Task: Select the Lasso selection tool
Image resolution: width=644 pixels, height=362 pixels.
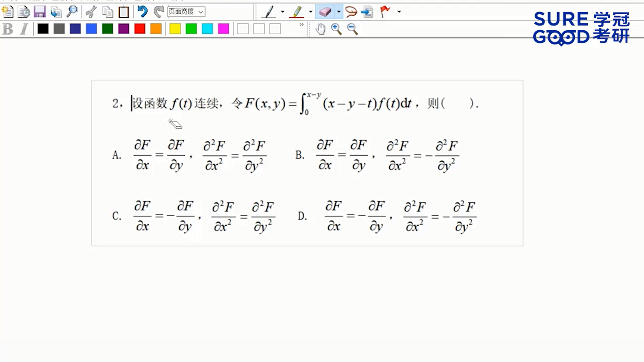Action: [x=351, y=12]
